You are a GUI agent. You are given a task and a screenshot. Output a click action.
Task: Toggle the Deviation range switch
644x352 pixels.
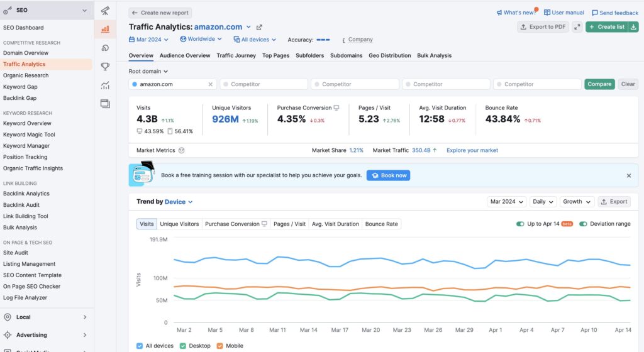pyautogui.click(x=583, y=224)
